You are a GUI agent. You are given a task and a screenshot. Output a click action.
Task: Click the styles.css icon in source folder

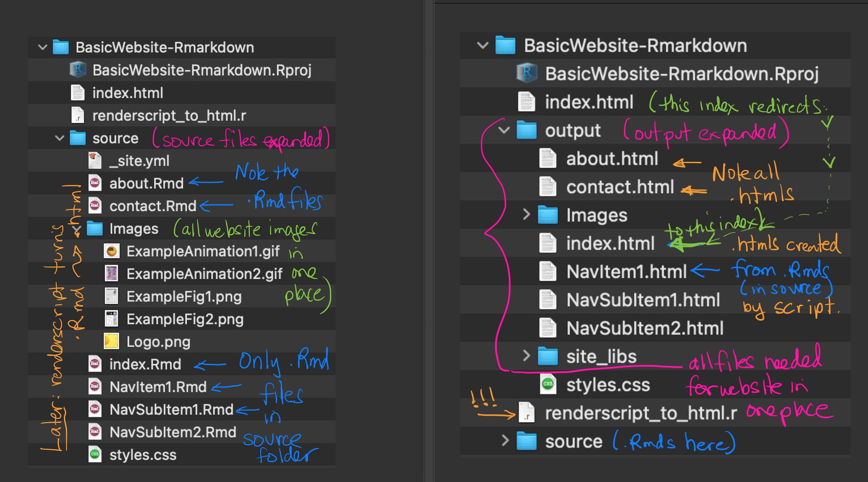94,454
